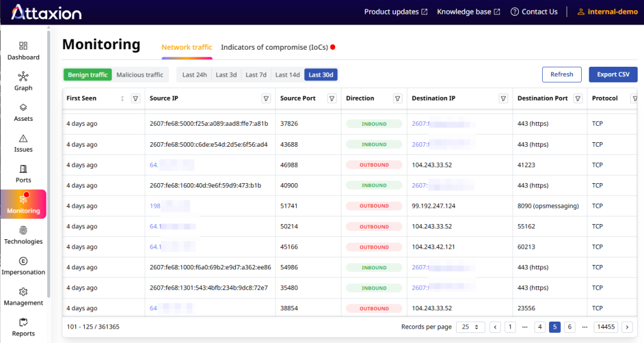Image resolution: width=644 pixels, height=343 pixels.
Task: Filter the Source Port column
Action: point(332,99)
